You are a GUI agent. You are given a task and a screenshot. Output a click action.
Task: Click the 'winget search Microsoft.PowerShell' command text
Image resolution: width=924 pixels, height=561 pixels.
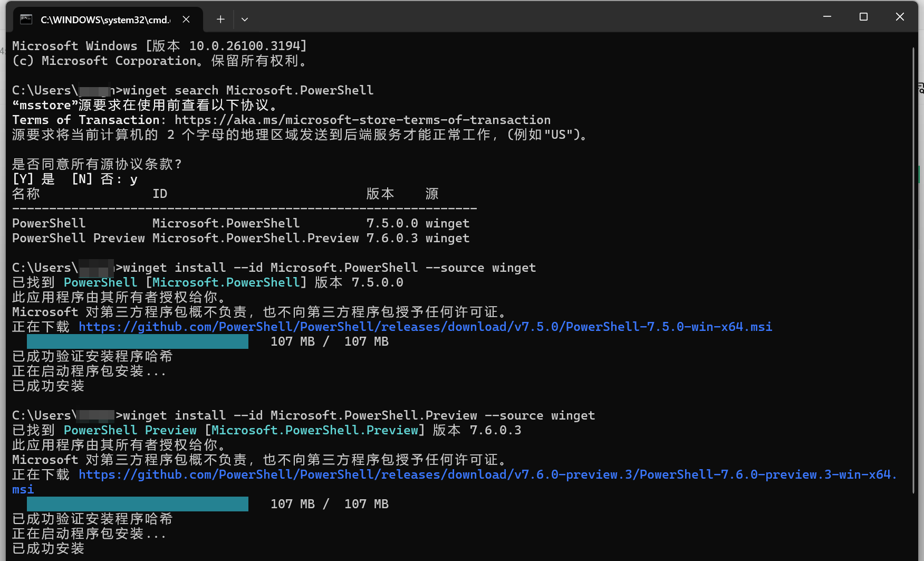tap(248, 91)
